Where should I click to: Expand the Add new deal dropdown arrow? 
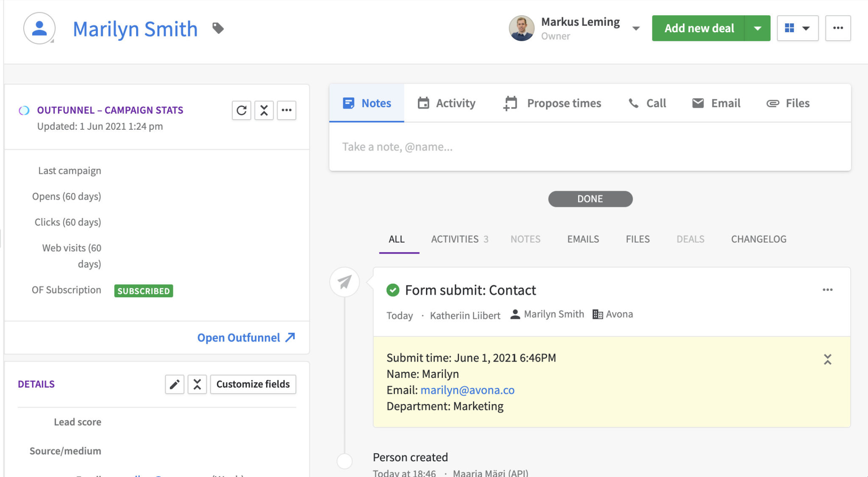click(757, 28)
